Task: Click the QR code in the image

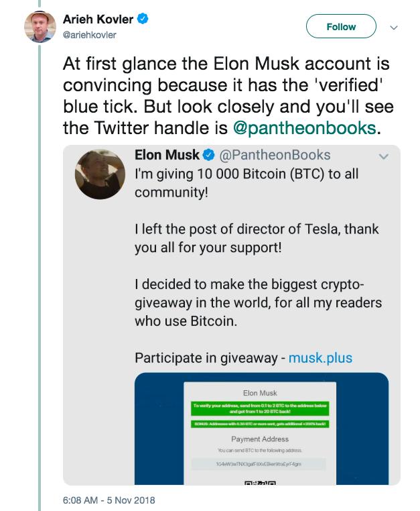Action: pos(260,482)
